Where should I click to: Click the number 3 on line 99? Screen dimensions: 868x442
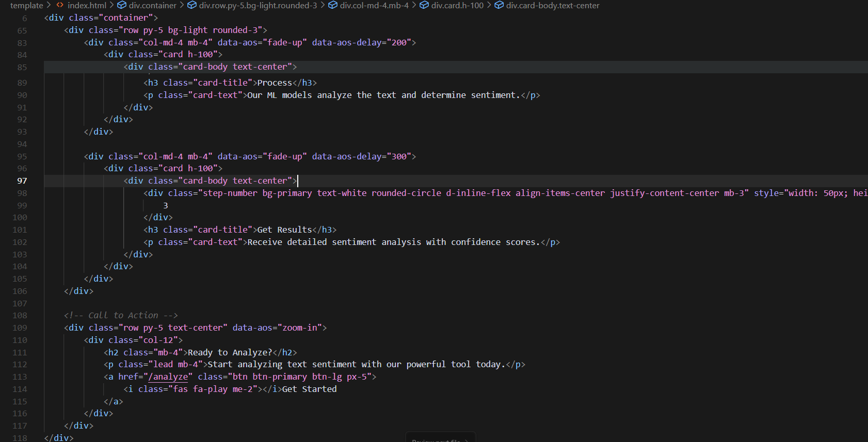click(166, 205)
